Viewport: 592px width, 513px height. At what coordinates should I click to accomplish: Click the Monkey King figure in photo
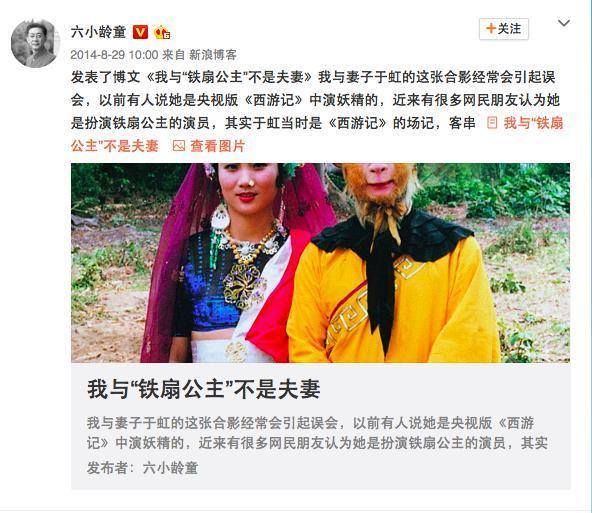pos(393,263)
